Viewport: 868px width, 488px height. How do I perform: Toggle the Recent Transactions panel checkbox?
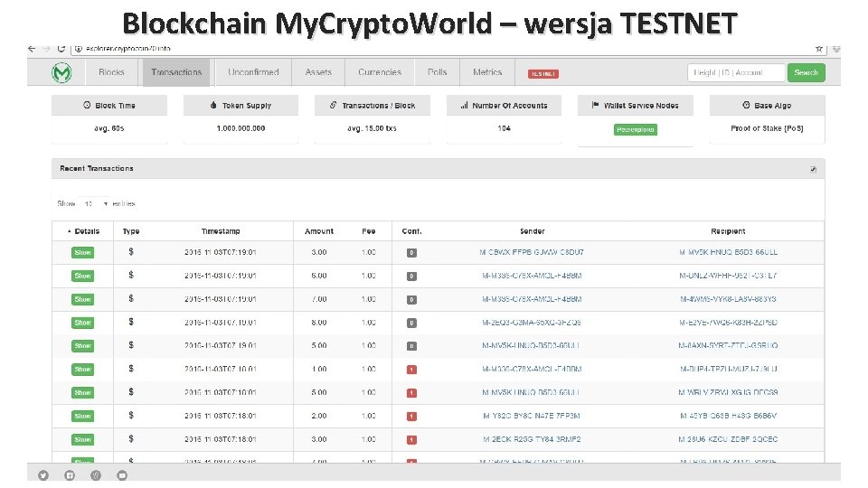813,169
